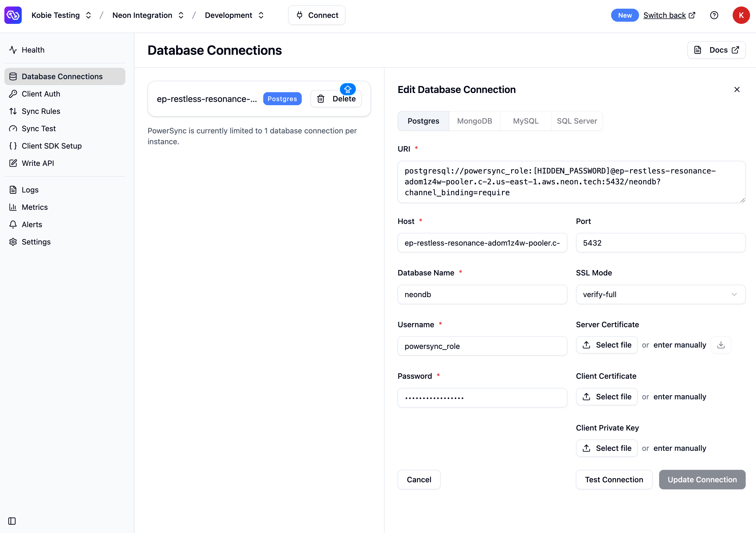The image size is (756, 533).
Task: Open the Connect button
Action: tap(317, 15)
